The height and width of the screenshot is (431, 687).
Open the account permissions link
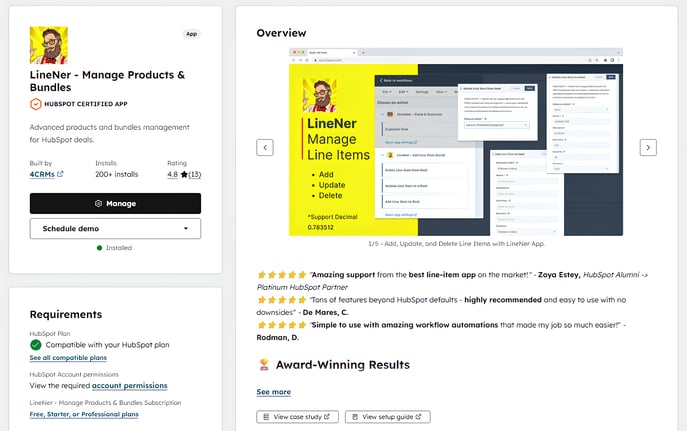point(129,385)
